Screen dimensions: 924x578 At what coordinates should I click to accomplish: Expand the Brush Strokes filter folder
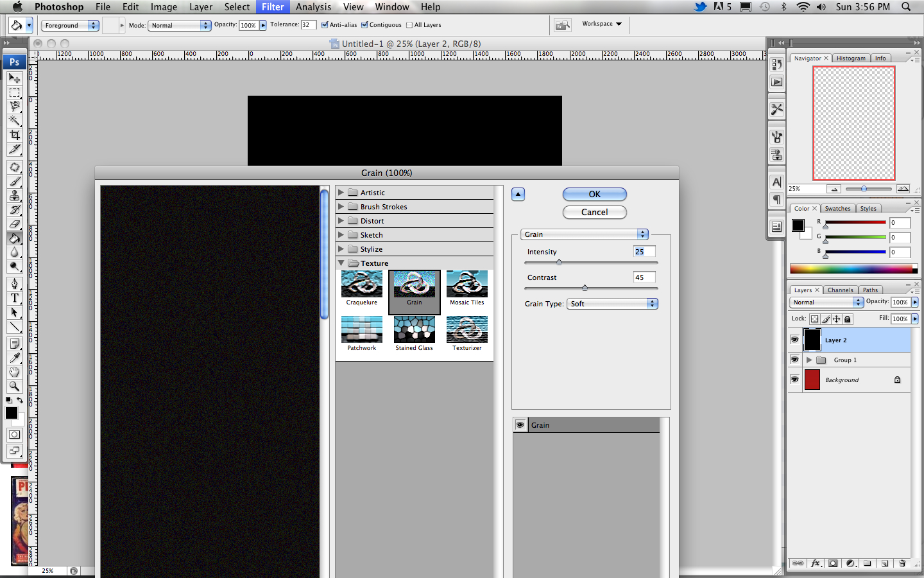tap(341, 206)
